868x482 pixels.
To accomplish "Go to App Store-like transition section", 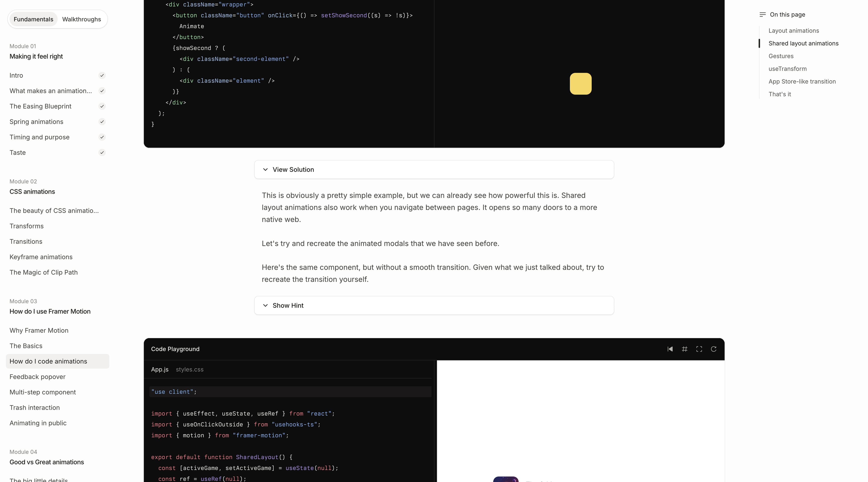I will tap(802, 82).
